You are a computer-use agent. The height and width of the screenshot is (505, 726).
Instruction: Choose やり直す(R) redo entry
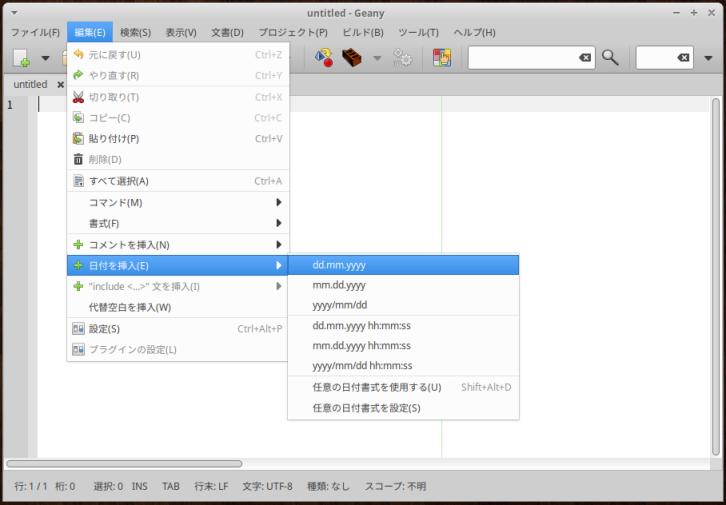click(x=178, y=75)
